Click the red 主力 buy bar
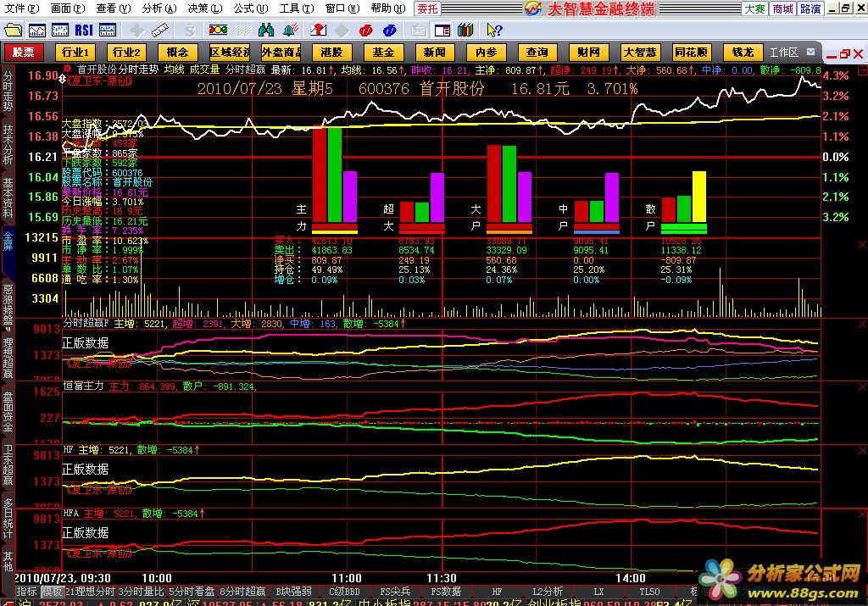Viewport: 868px width, 606px height. pyautogui.click(x=320, y=175)
